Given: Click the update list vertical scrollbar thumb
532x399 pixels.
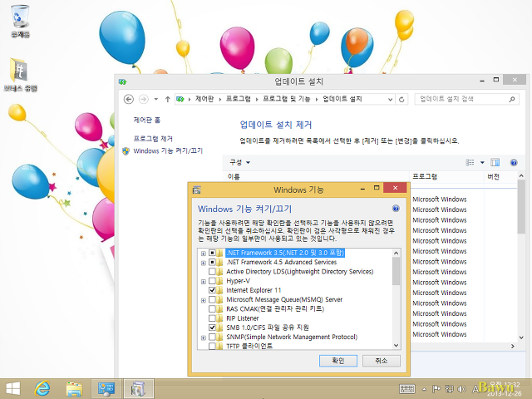Looking at the screenshot, I should point(521,207).
